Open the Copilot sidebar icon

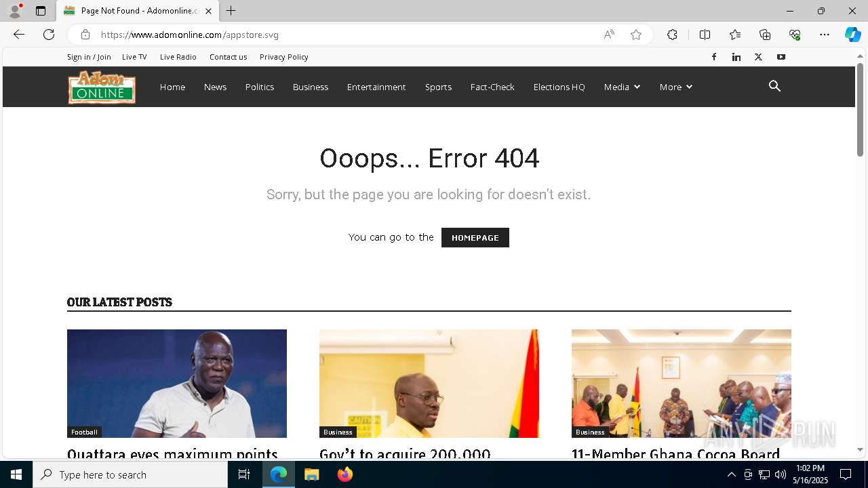[x=852, y=35]
